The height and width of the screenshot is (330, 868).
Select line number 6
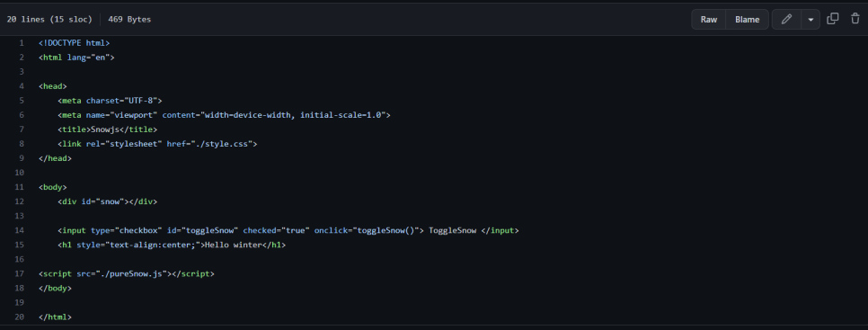point(21,114)
